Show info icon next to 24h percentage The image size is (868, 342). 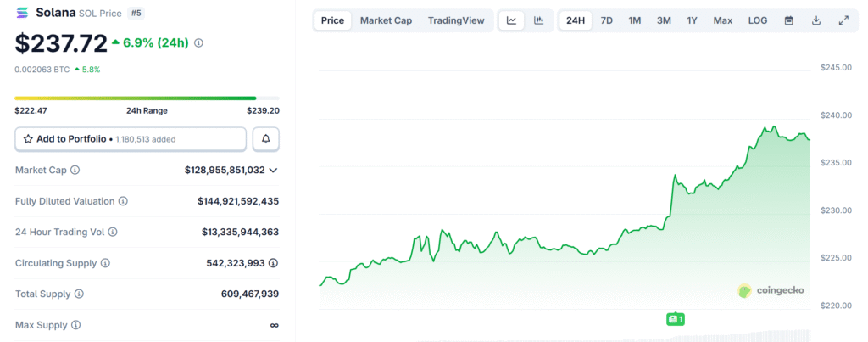point(198,43)
